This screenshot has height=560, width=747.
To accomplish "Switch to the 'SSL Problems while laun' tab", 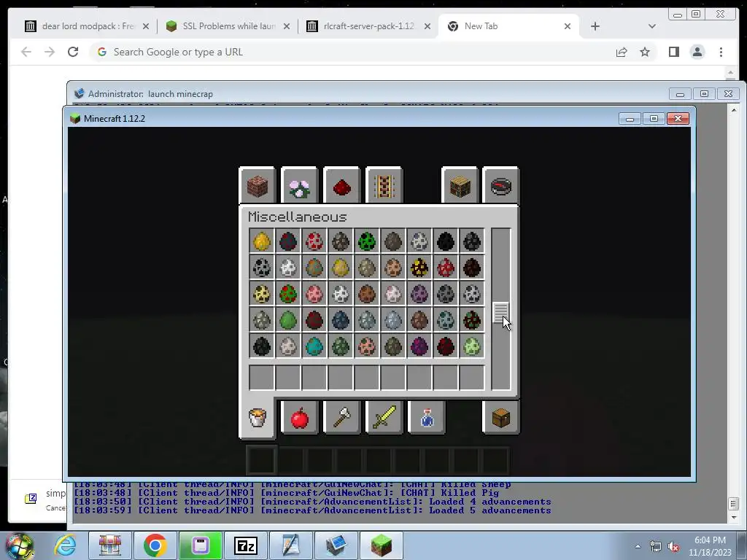I will point(228,26).
